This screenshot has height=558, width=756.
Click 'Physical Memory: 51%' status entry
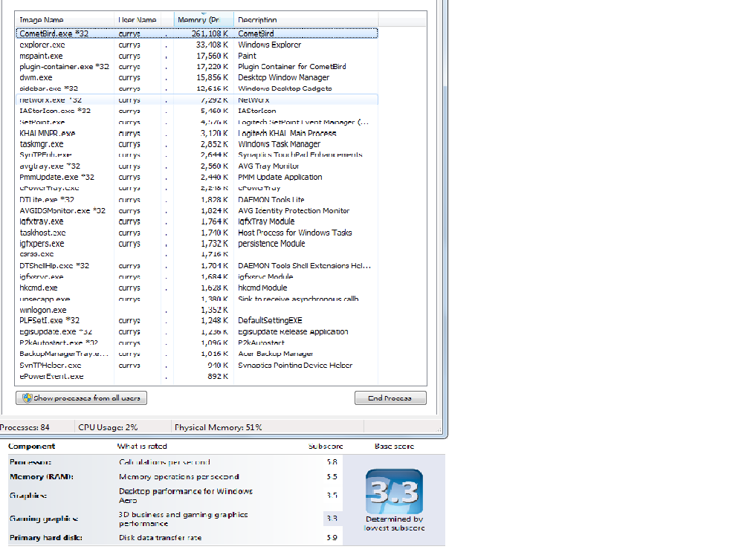coord(219,427)
